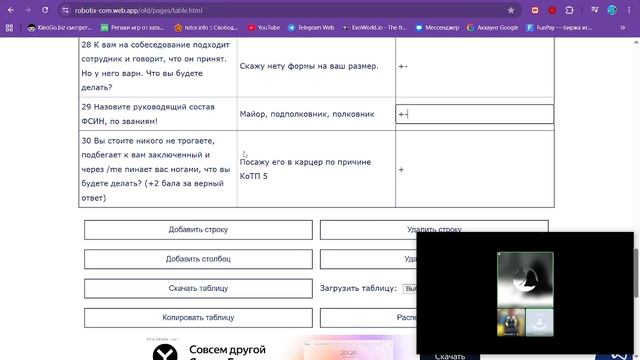Click question 29 Назовите руководящий состав ФСИН

pos(148,114)
